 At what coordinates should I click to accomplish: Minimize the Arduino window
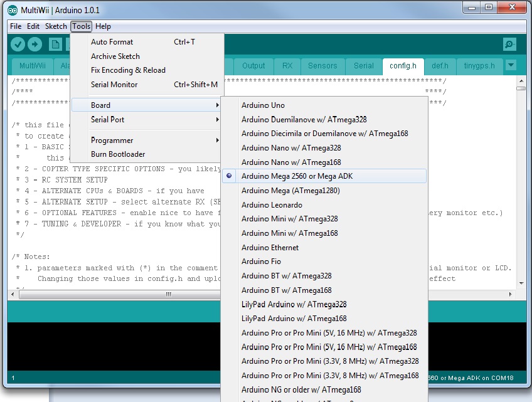click(471, 8)
